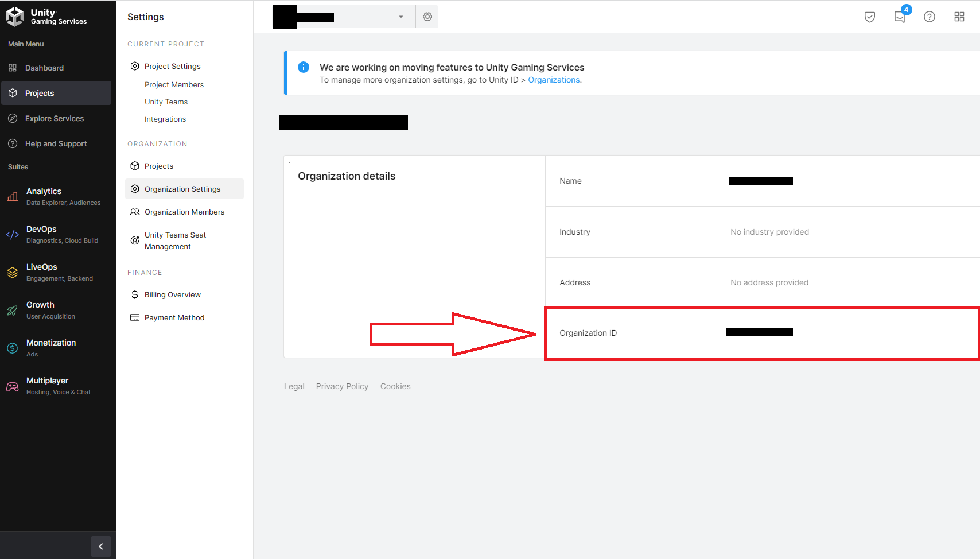Open the LiveOps layers icon
The width and height of the screenshot is (980, 559).
[x=13, y=272]
